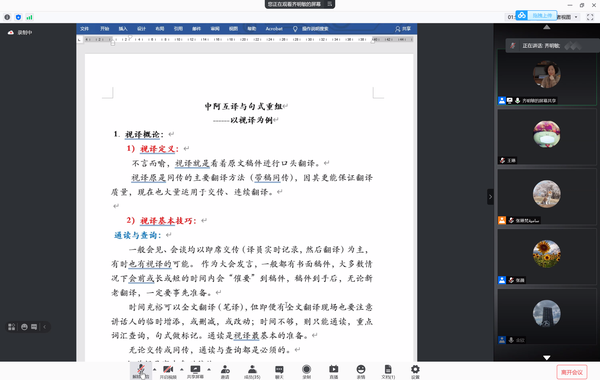Open the 文件 (File) menu in Word
Image resolution: width=600 pixels, height=380 pixels.
pyautogui.click(x=85, y=29)
